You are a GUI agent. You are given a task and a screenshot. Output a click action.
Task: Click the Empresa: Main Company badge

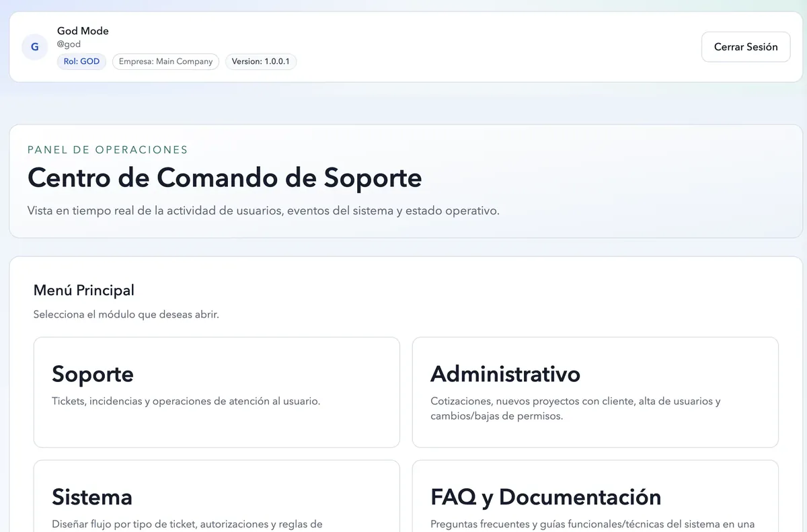tap(165, 61)
